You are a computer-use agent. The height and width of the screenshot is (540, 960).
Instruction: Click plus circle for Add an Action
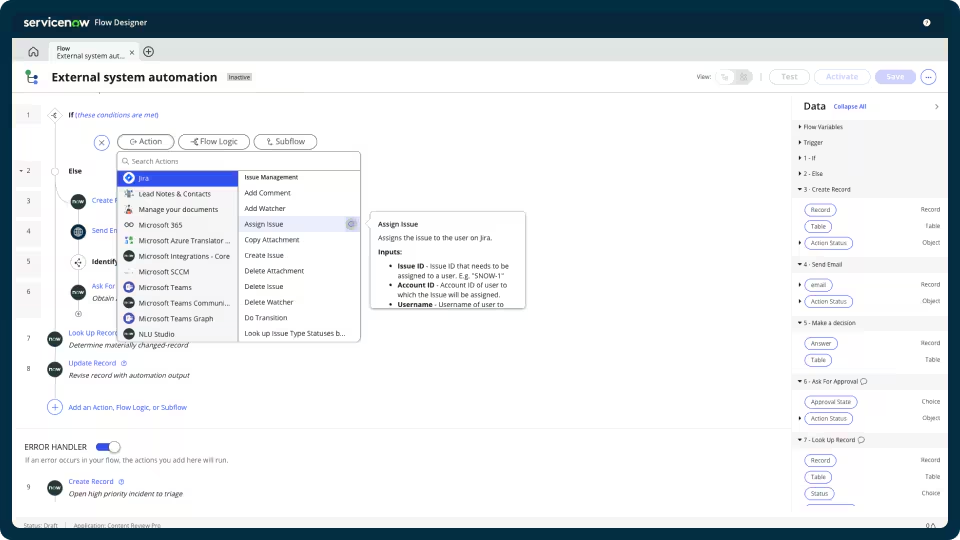click(x=54, y=407)
